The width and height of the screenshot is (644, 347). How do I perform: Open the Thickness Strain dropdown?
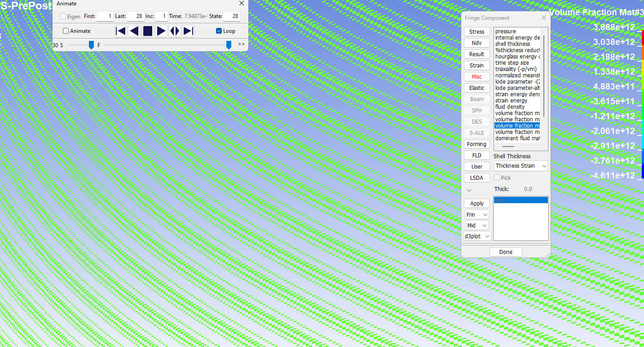(x=520, y=166)
